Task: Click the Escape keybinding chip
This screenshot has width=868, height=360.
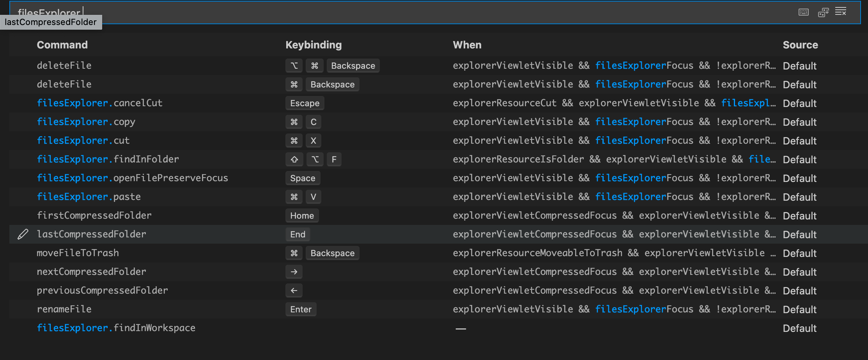Action: tap(305, 103)
